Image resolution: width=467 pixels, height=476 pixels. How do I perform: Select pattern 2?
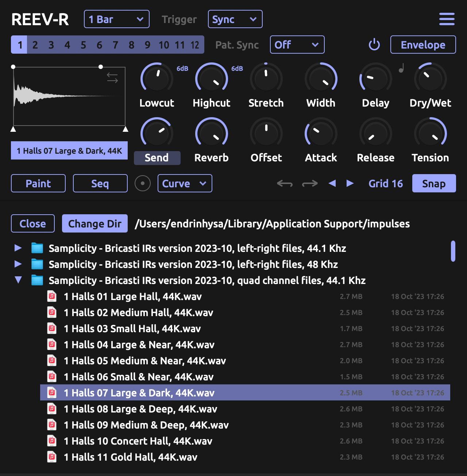pyautogui.click(x=35, y=45)
